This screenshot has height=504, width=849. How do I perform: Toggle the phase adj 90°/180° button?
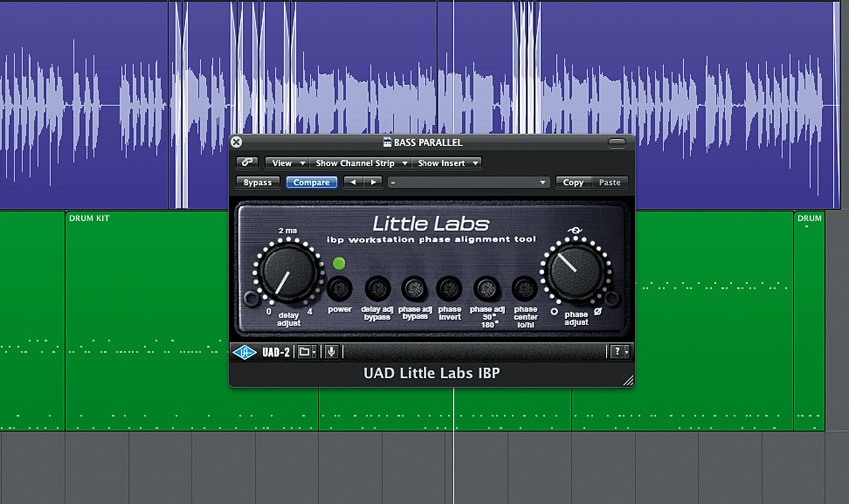[x=487, y=289]
